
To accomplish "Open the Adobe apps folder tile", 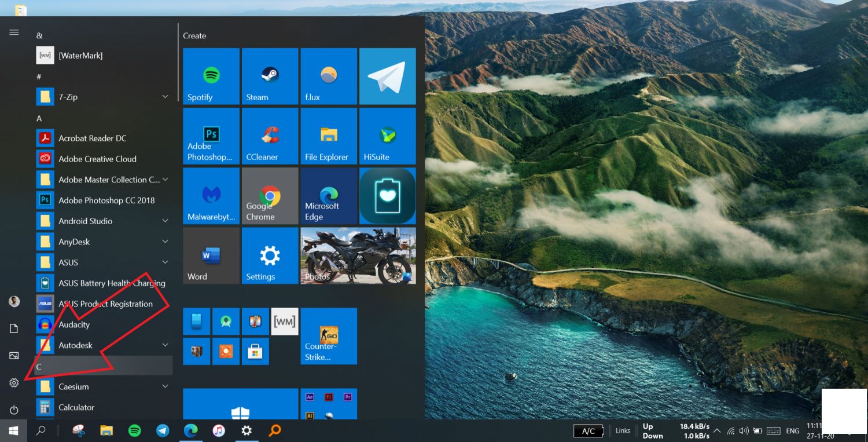I will 329,404.
